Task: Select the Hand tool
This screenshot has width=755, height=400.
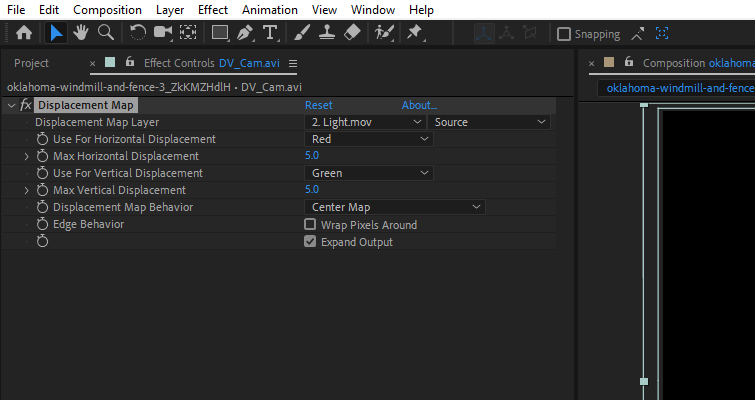Action: 80,33
